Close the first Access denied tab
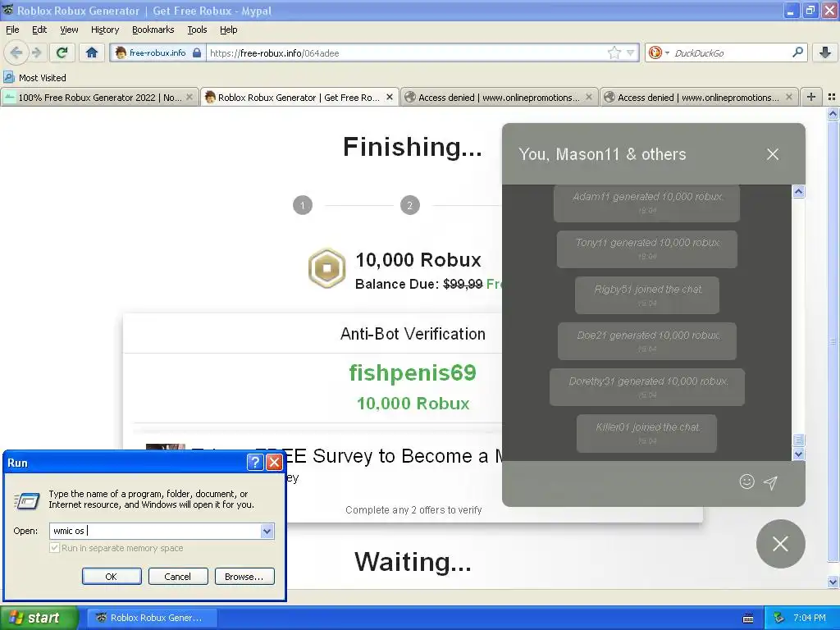 click(x=589, y=97)
